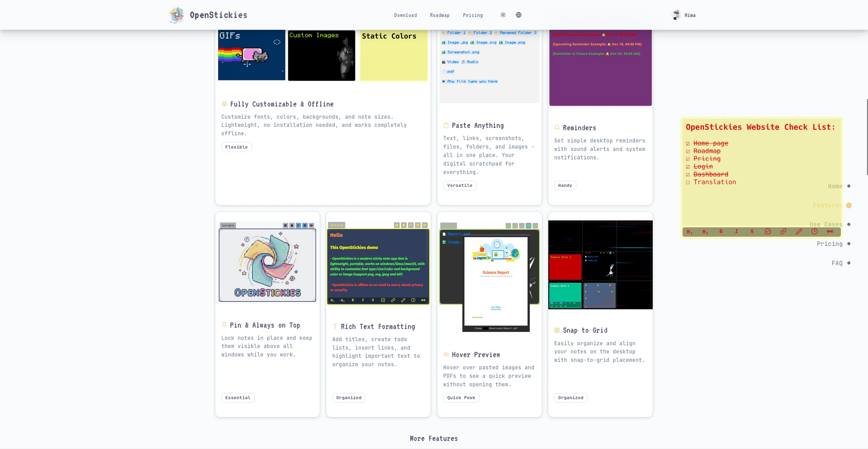Uncheck the Home page checkbox in checklist
868x449 pixels.
(688, 144)
